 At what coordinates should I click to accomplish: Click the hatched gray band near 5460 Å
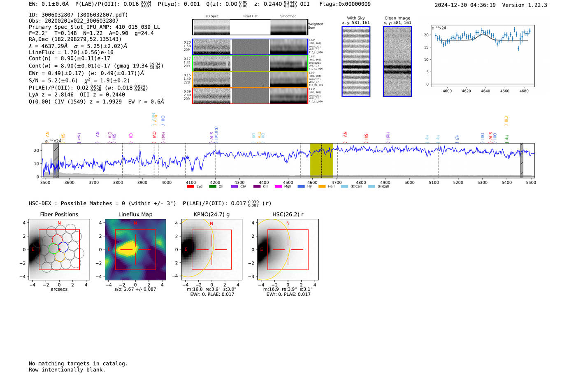[522, 160]
